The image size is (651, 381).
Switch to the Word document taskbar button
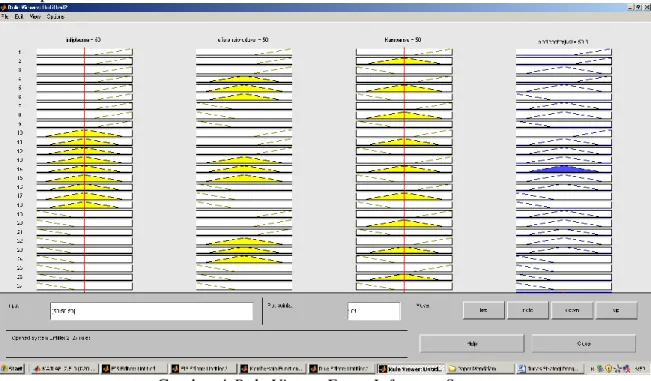point(549,368)
